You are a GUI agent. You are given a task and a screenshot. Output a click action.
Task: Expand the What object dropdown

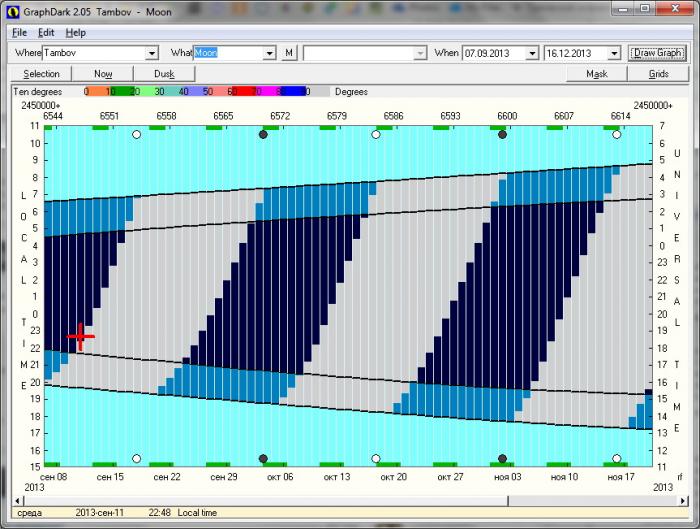click(270, 53)
